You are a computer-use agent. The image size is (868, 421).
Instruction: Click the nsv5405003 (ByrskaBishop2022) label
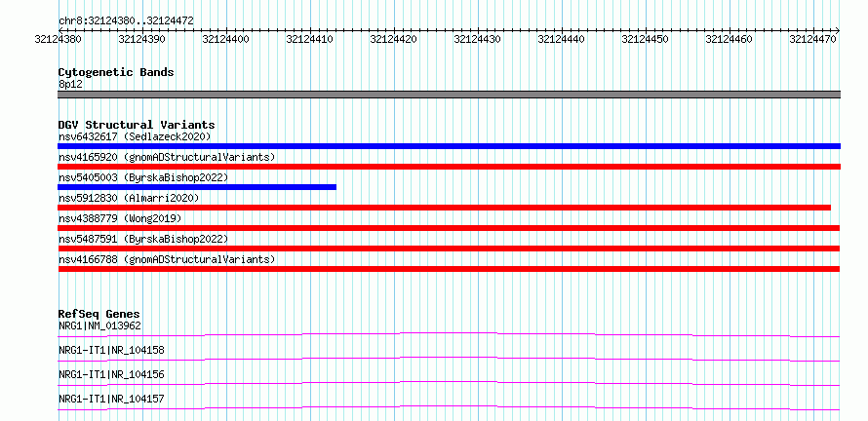[143, 177]
